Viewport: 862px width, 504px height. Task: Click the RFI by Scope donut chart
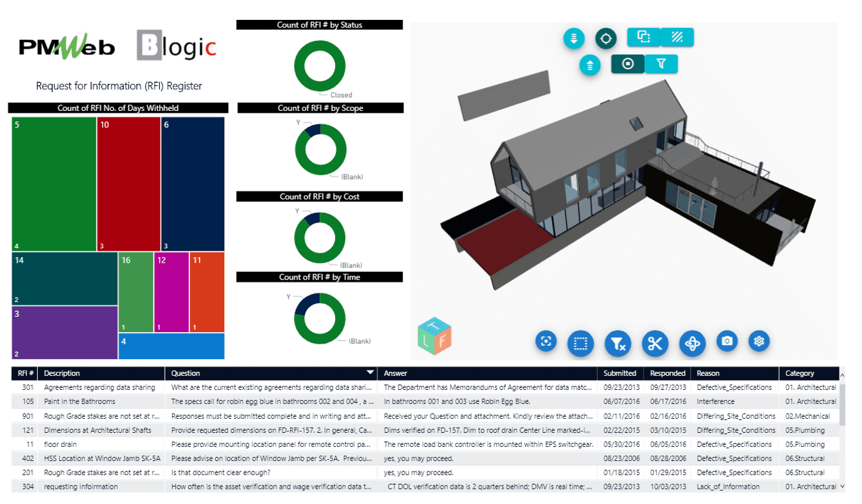click(320, 149)
